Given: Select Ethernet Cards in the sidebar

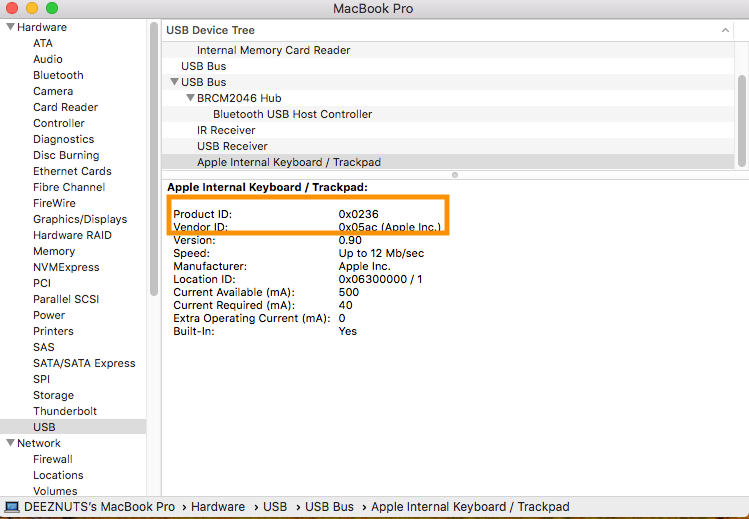Looking at the screenshot, I should tap(72, 171).
